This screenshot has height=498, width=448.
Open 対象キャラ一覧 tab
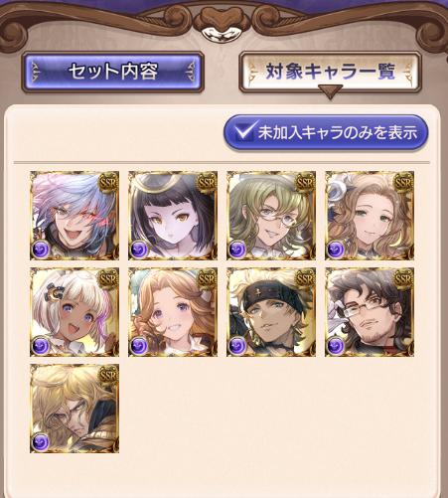click(x=330, y=72)
